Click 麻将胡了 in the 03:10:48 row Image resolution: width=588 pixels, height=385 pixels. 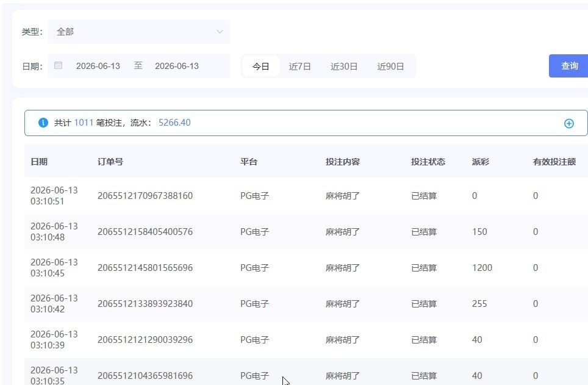click(343, 232)
